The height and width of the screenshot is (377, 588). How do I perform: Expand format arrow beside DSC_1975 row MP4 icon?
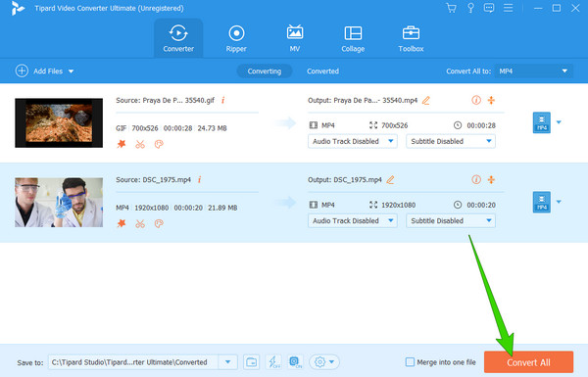point(559,202)
